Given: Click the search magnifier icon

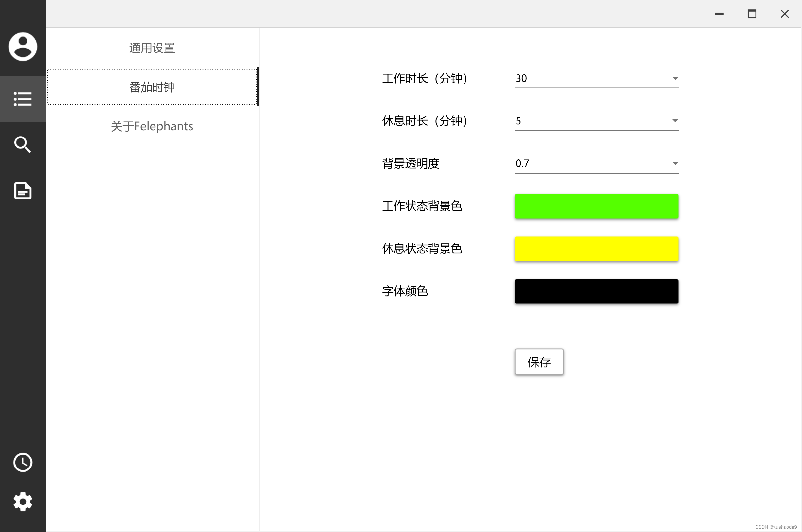Looking at the screenshot, I should point(23,144).
